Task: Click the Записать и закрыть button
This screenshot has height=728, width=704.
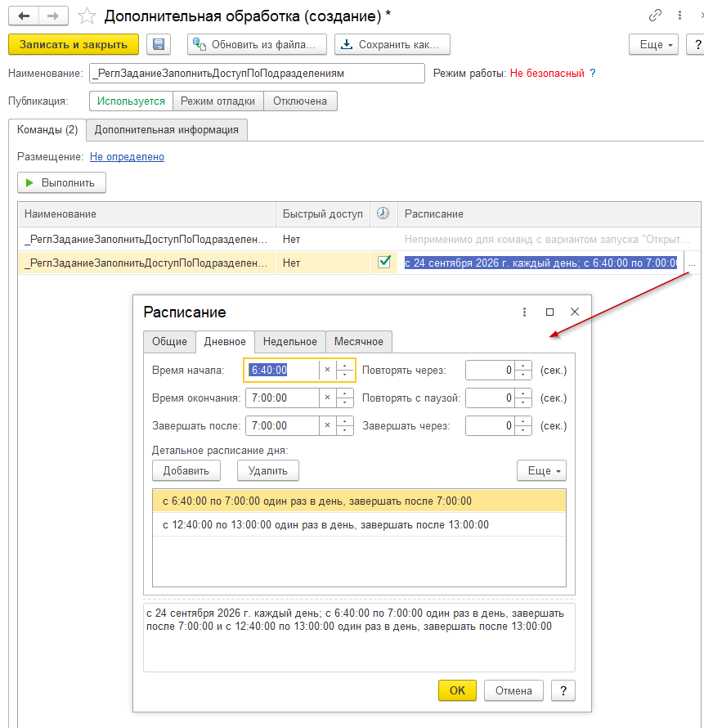Action: pos(74,44)
